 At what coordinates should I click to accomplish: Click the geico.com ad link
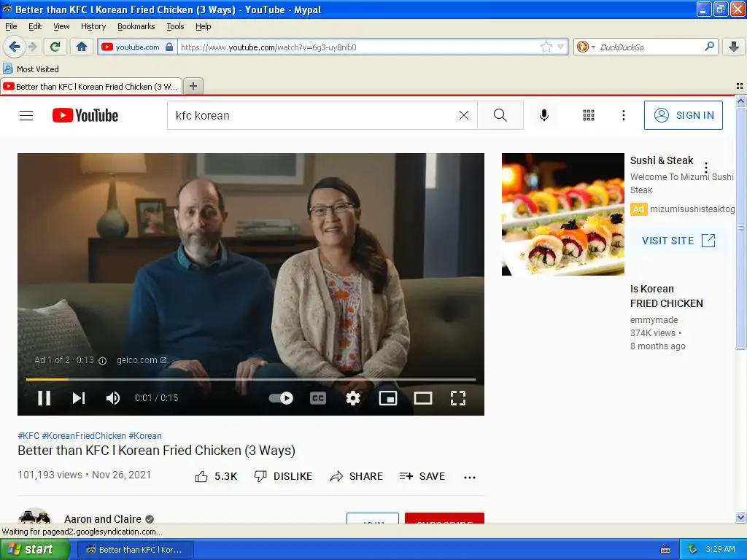pos(142,360)
